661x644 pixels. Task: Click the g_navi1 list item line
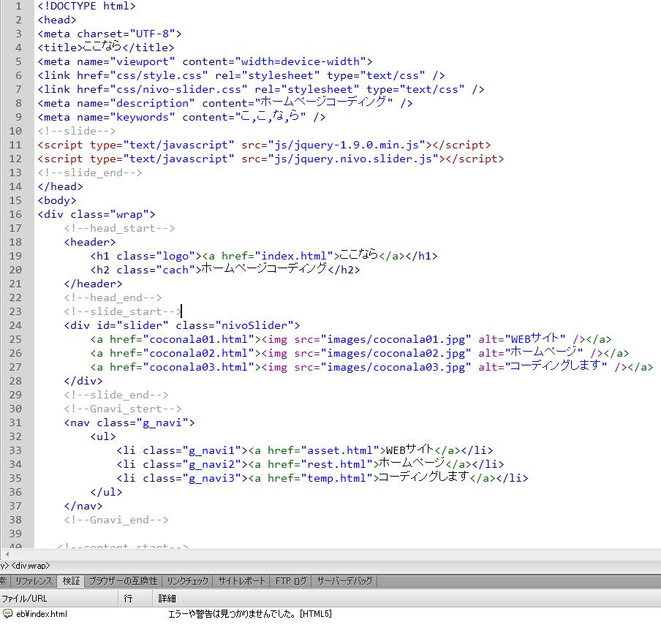coord(305,450)
